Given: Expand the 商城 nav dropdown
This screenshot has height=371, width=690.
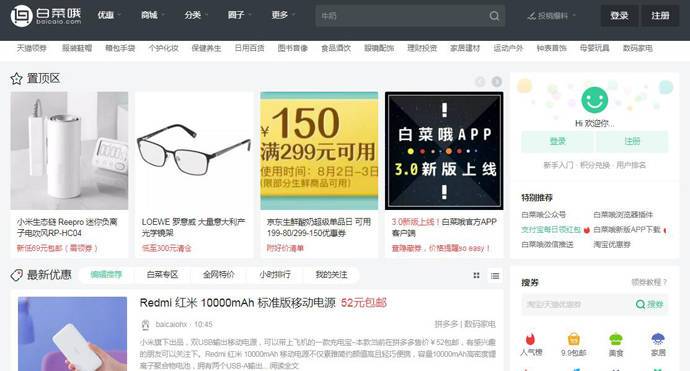Looking at the screenshot, I should (153, 15).
